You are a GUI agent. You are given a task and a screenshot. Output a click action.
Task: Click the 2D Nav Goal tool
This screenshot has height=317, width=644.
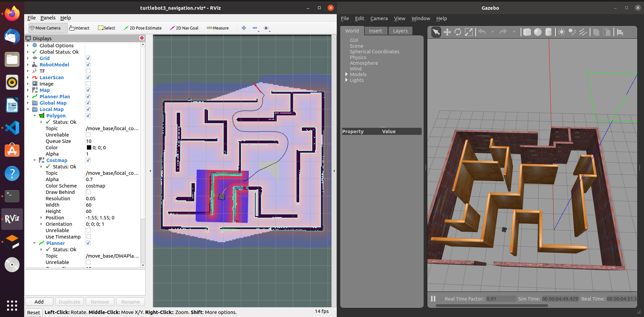click(184, 28)
